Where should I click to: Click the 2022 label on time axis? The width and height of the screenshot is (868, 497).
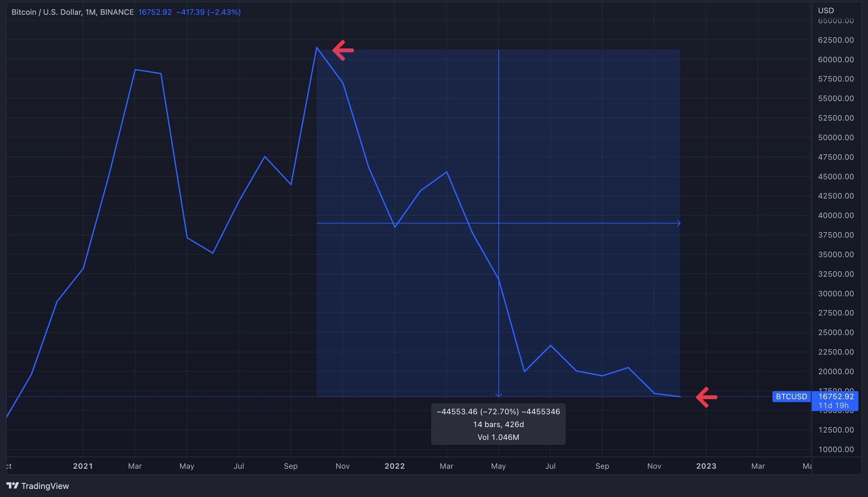[x=395, y=466]
